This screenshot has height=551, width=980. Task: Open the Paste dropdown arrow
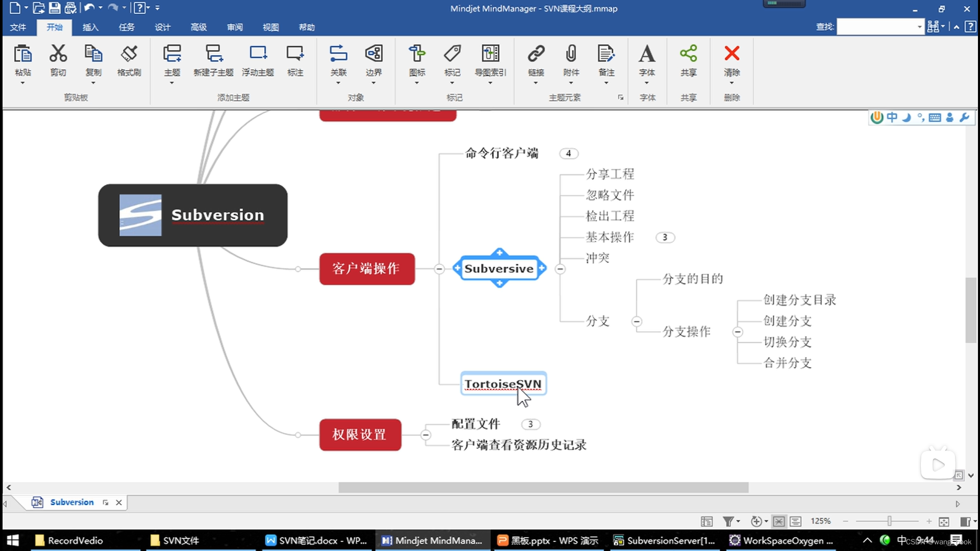pyautogui.click(x=22, y=83)
